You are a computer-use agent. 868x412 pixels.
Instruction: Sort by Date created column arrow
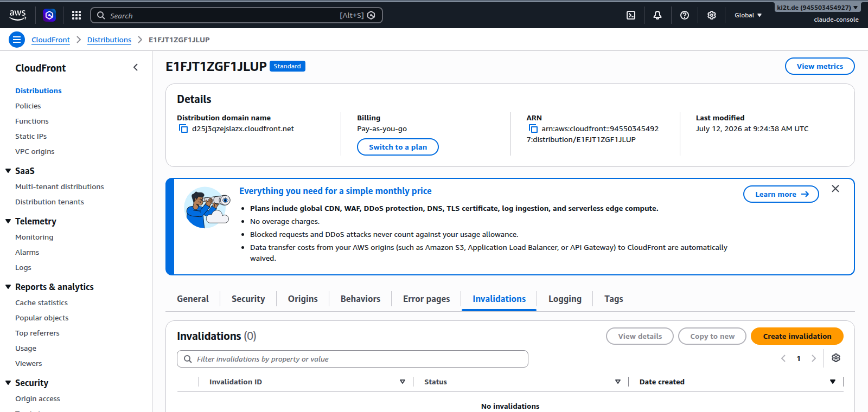(833, 382)
